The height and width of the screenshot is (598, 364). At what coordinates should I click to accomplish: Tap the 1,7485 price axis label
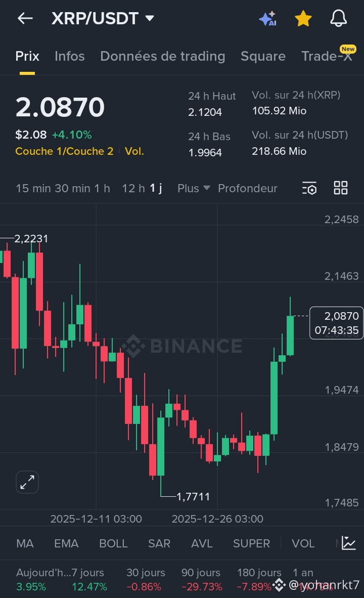342,503
